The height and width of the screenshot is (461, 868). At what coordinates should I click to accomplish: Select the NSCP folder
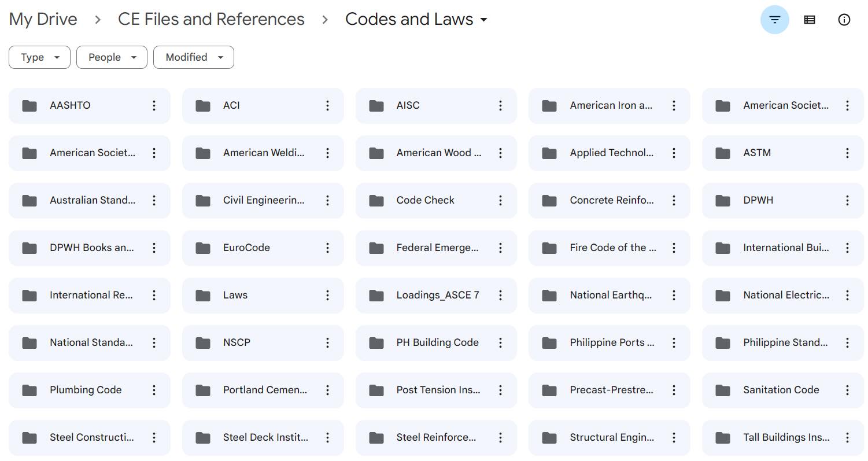[263, 342]
